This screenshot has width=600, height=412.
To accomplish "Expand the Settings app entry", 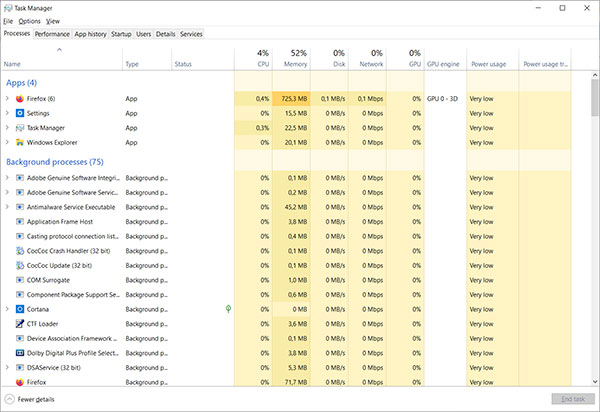I will [7, 113].
